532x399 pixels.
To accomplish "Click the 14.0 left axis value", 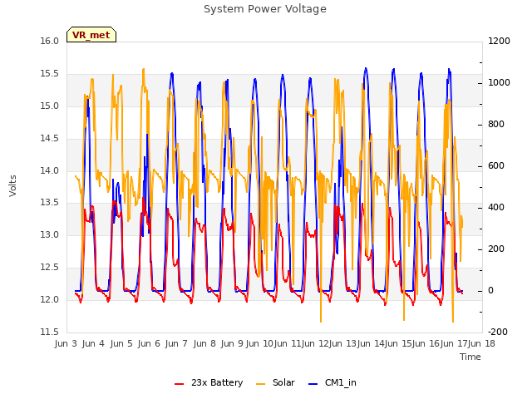I will point(49,170).
